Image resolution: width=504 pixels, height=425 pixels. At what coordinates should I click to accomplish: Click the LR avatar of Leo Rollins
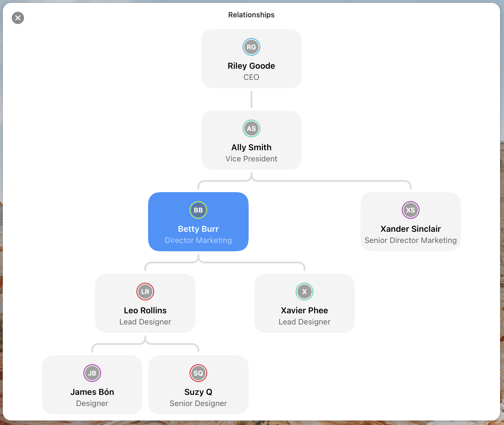pos(145,292)
